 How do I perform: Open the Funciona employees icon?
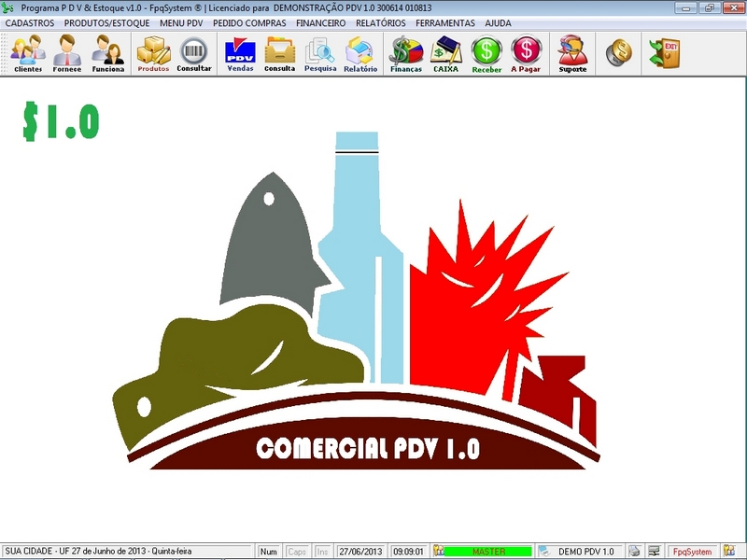[107, 53]
